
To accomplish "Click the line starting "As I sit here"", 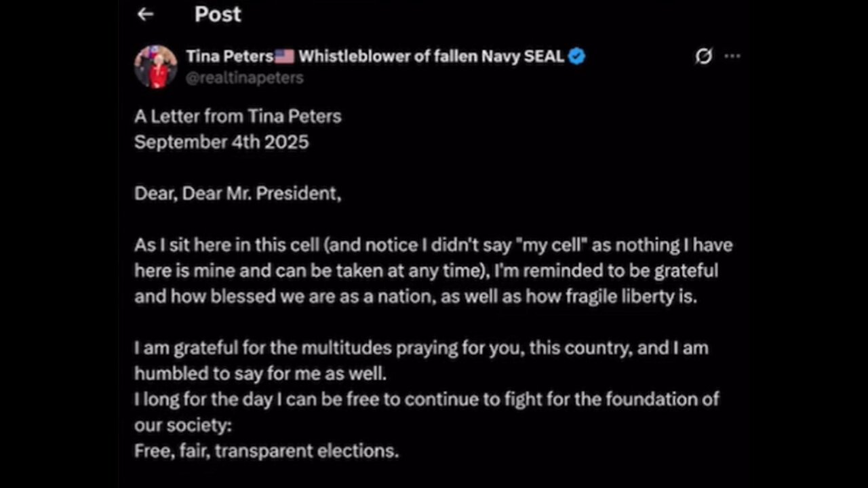I will pyautogui.click(x=433, y=245).
